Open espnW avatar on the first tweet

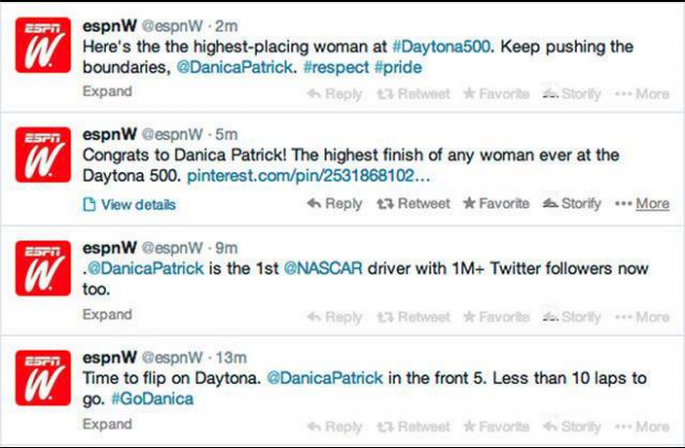pyautogui.click(x=43, y=46)
